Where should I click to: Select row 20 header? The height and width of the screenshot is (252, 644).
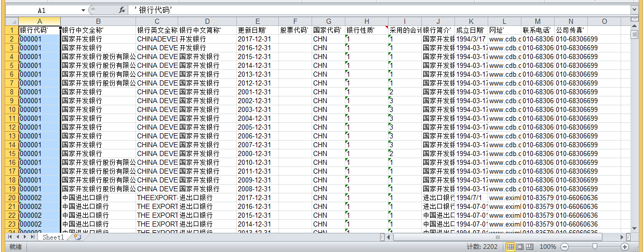click(x=11, y=198)
